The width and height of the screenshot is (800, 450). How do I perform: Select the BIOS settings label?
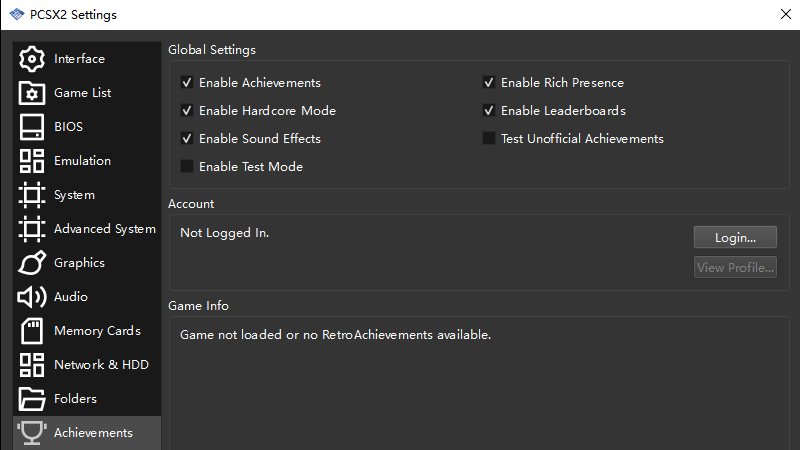coord(68,127)
